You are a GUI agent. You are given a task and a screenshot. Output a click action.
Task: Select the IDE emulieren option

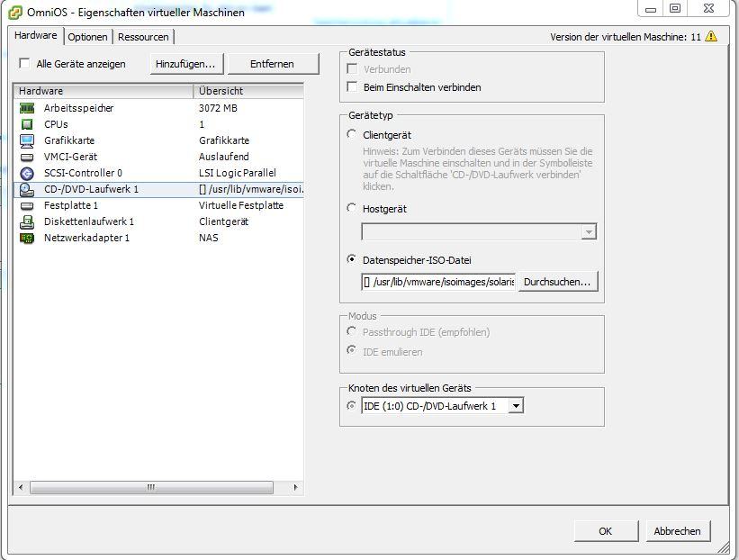pos(351,351)
